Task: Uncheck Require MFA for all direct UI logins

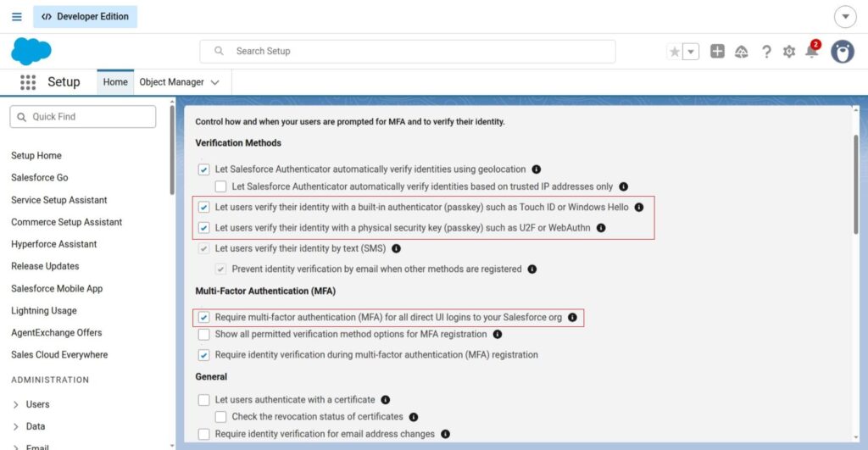Action: pyautogui.click(x=203, y=317)
